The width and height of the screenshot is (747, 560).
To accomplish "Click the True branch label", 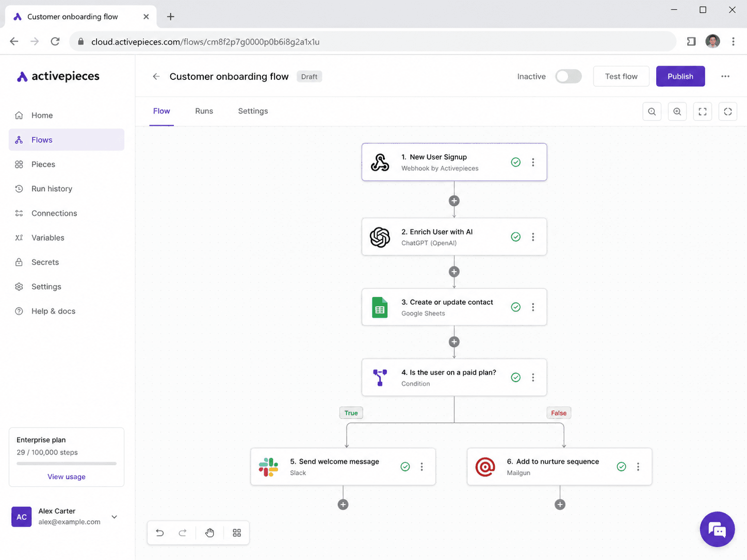I will (351, 413).
